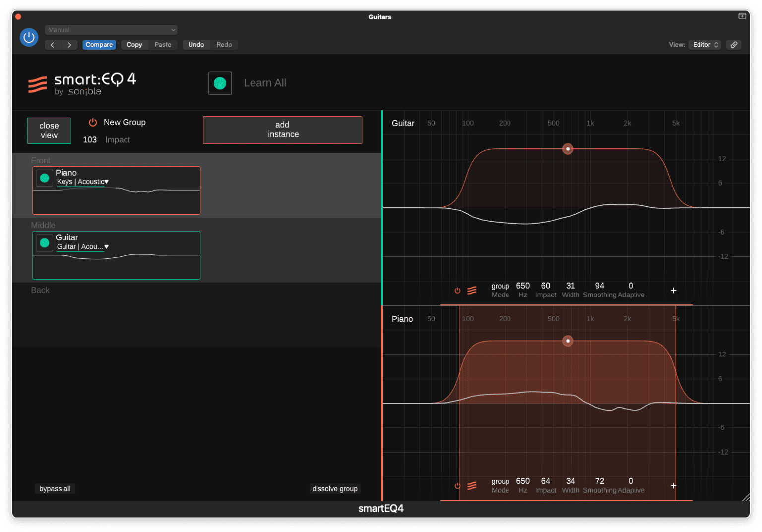Toggle the New Group power icon
The image size is (762, 532).
[92, 122]
